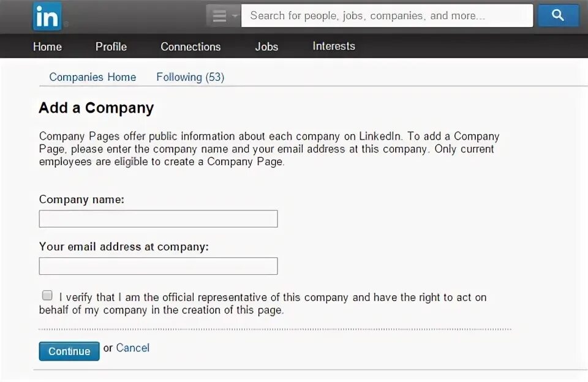
Task: Click the 'Your email address at company:' label
Action: click(124, 246)
